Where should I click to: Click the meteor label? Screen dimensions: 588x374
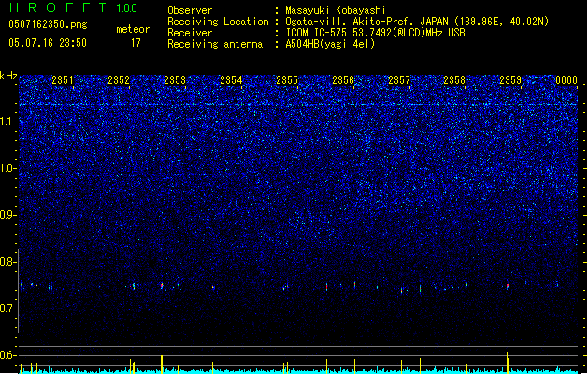point(133,29)
